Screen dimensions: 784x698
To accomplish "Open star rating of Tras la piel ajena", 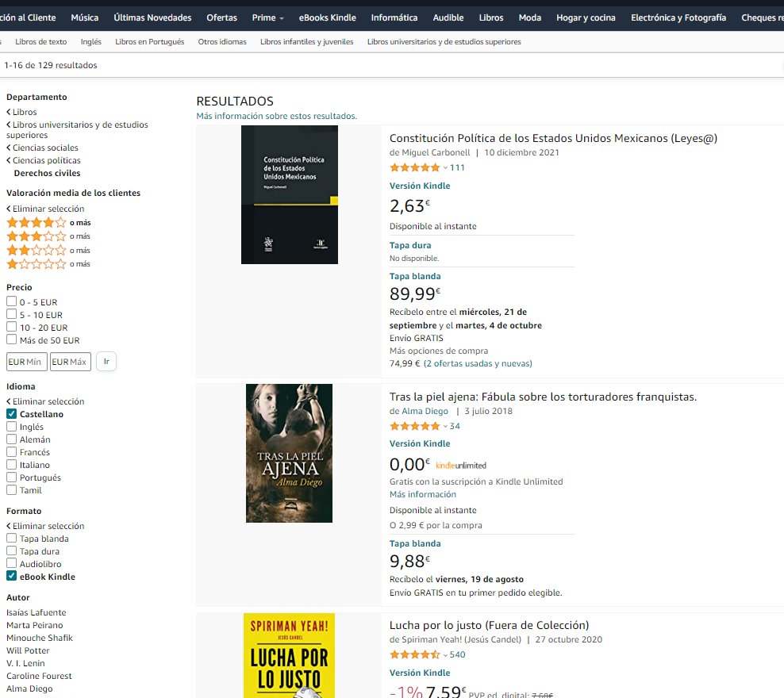I will point(414,426).
